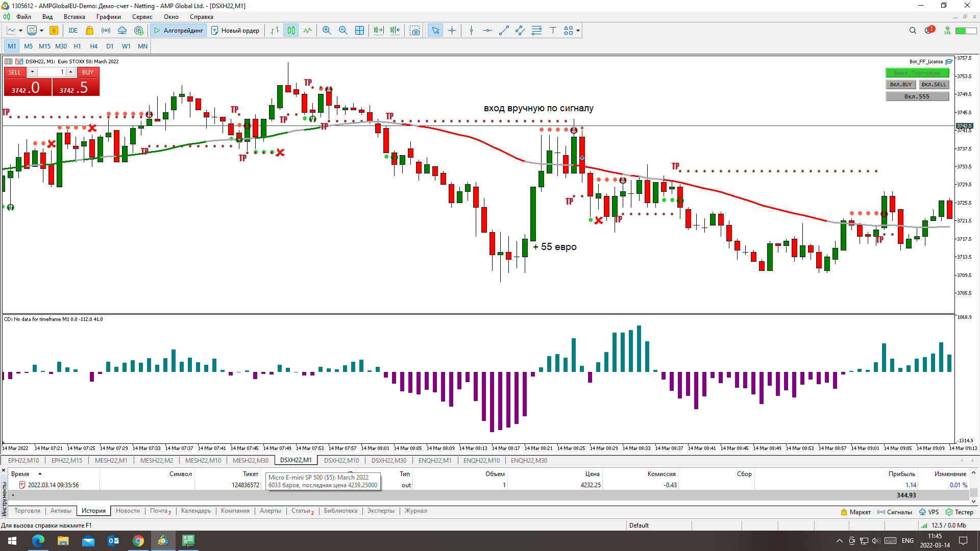Select the crosshair tool
980x551 pixels.
pyautogui.click(x=452, y=31)
